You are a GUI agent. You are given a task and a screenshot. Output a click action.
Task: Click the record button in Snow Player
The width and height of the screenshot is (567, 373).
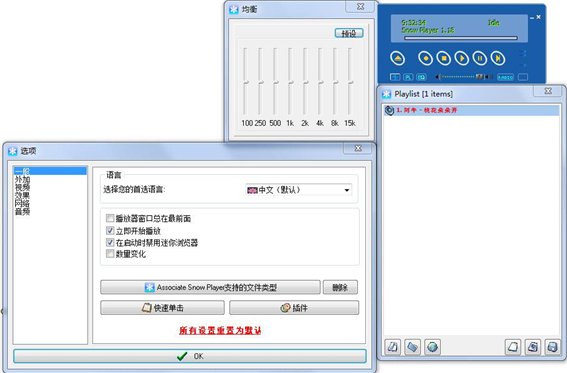425,58
